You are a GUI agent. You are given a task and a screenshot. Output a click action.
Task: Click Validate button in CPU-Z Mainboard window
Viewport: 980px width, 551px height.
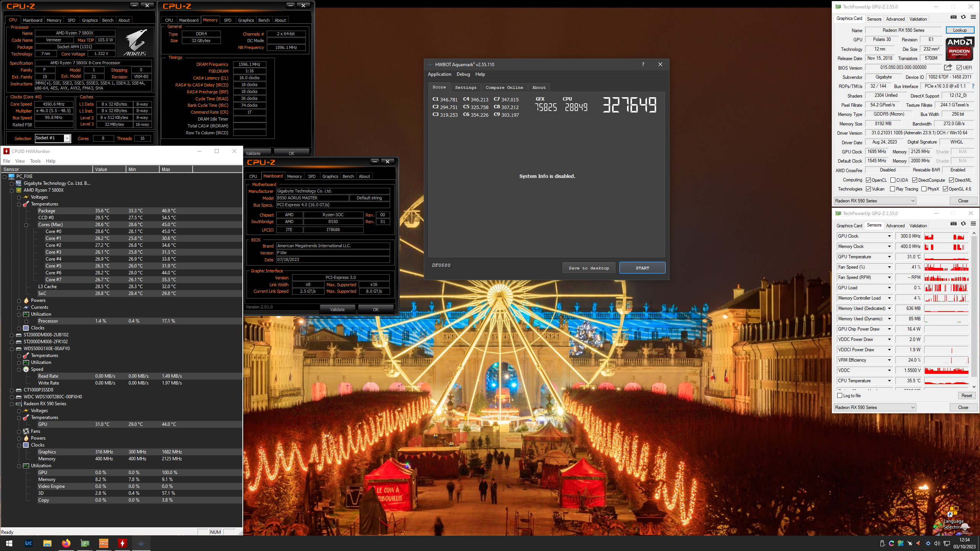click(x=337, y=310)
